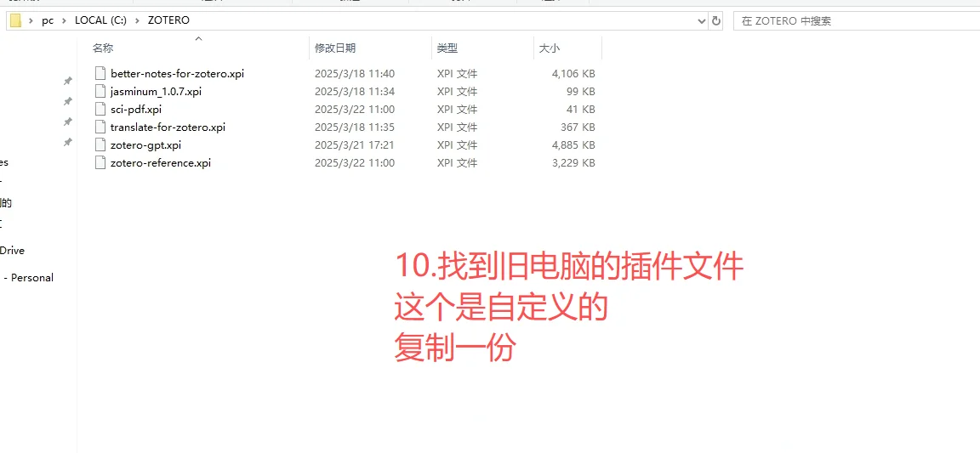Click file name jasminum_1.0.7.xpi
Screen dimensions: 980x453
tap(157, 91)
